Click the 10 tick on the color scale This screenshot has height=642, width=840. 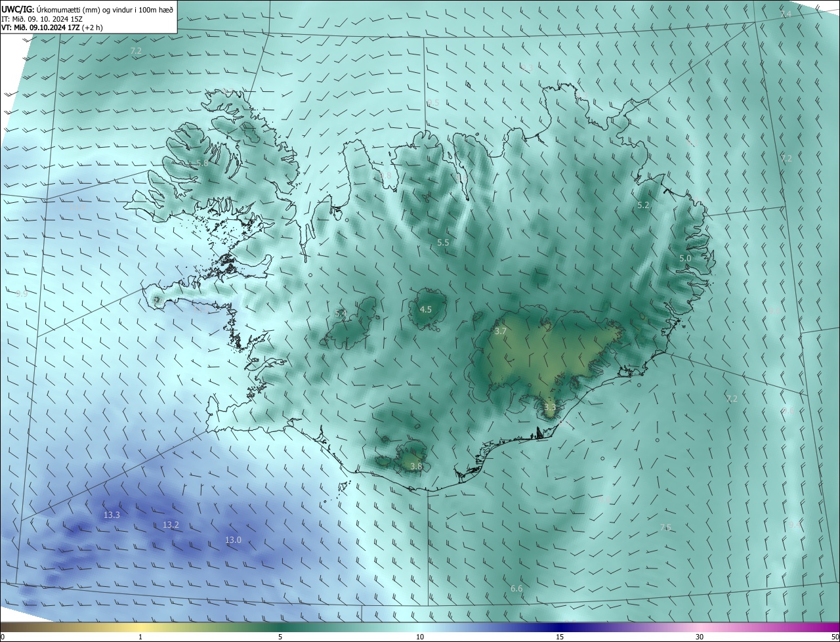420,637
